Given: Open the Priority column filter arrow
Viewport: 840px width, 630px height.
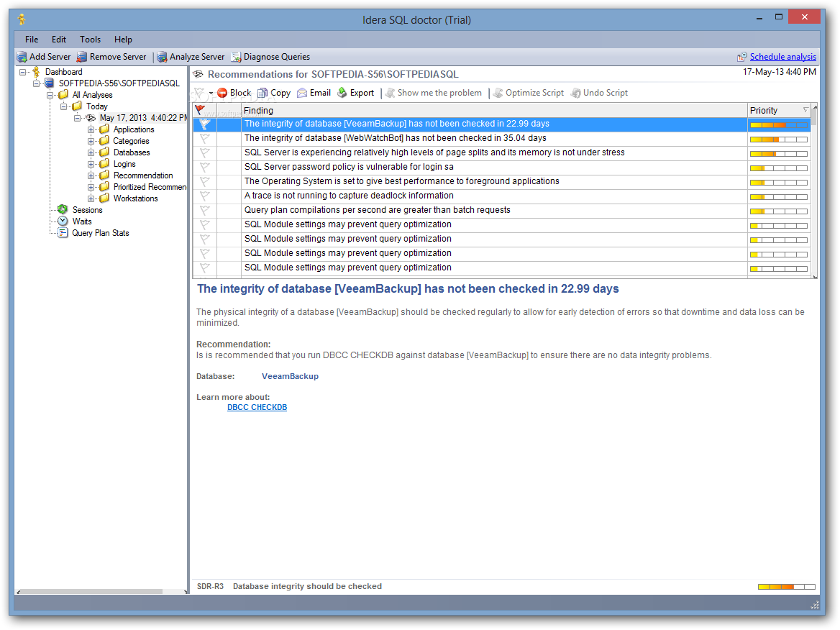Looking at the screenshot, I should click(805, 110).
